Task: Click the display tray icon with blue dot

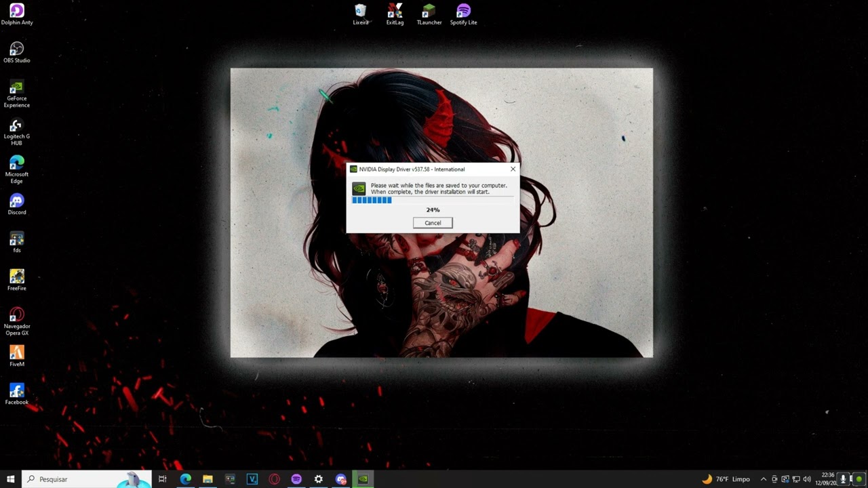Action: tap(785, 479)
